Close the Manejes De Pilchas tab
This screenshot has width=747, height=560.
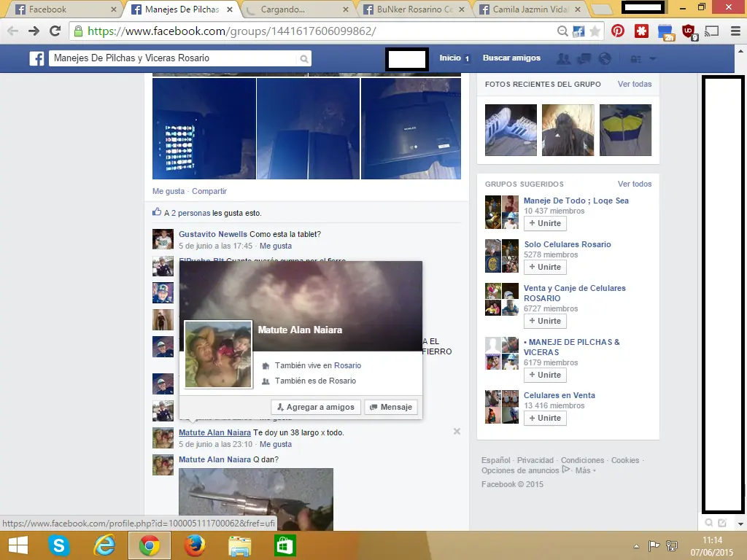point(230,9)
